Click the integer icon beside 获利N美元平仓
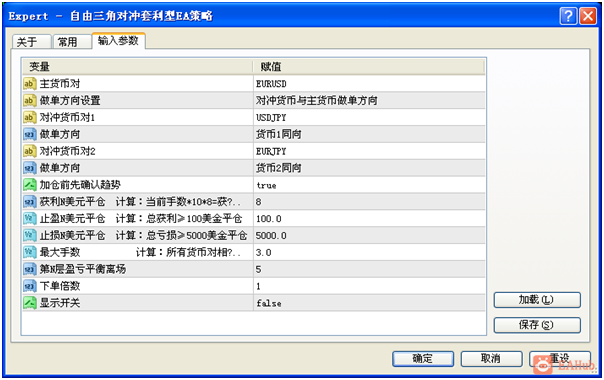Screen dimensions: 604x380 point(30,202)
